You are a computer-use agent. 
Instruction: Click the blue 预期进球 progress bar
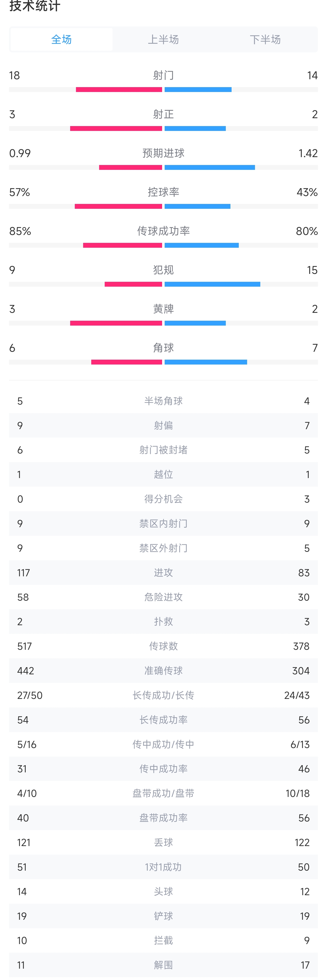[x=210, y=167]
